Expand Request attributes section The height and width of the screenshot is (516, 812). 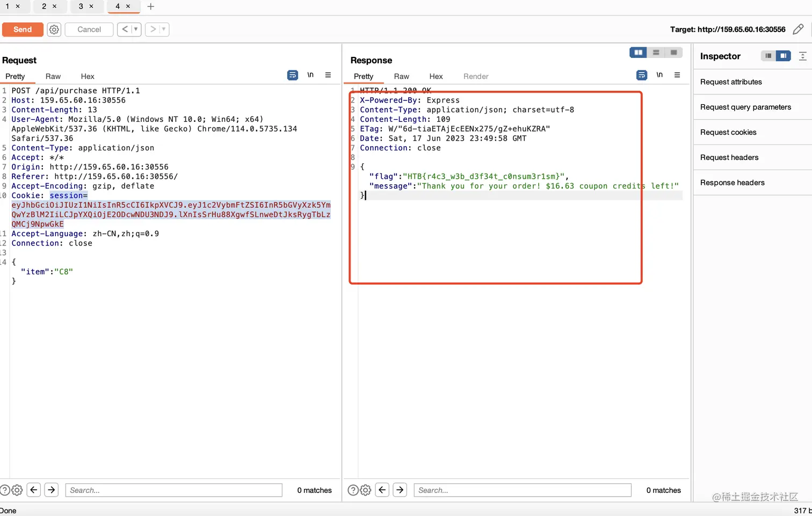(x=752, y=82)
